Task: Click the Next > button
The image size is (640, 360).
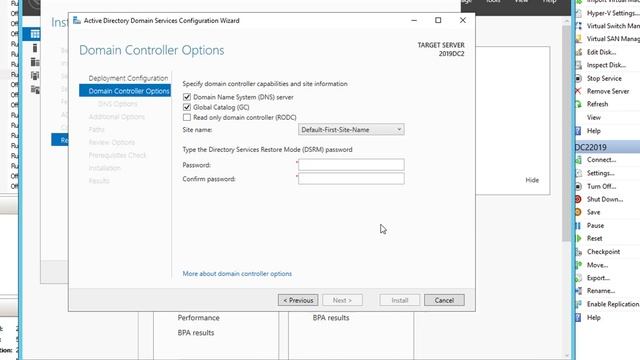Action: tap(342, 300)
